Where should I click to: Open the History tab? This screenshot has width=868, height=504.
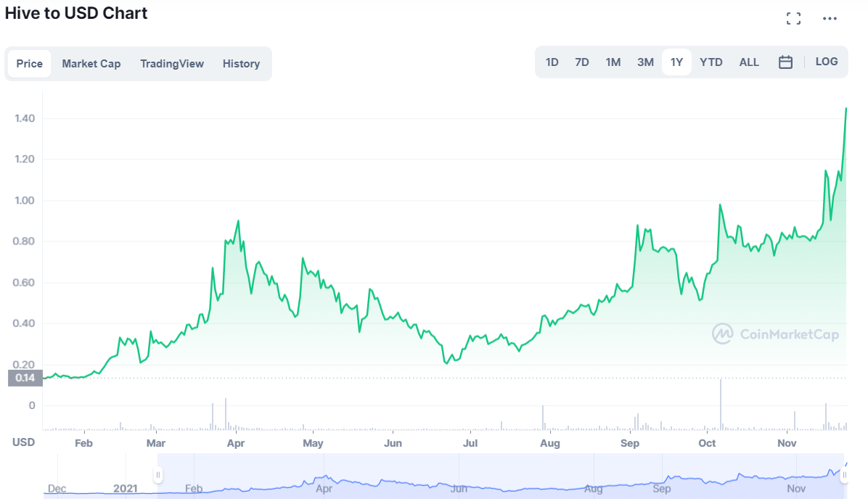[x=241, y=64]
